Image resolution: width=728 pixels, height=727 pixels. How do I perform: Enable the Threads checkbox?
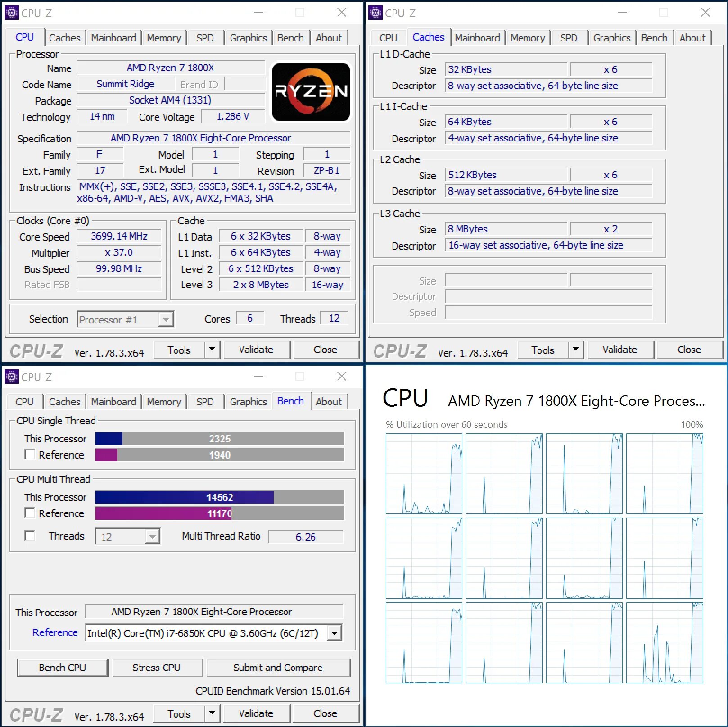click(x=30, y=536)
